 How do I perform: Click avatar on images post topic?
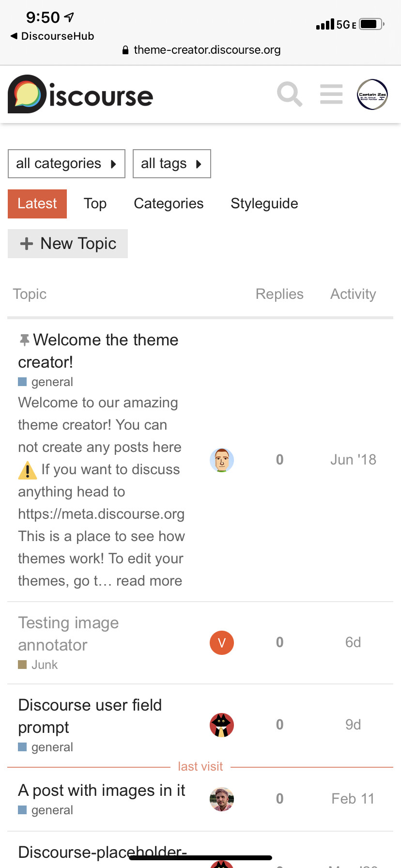coord(222,799)
